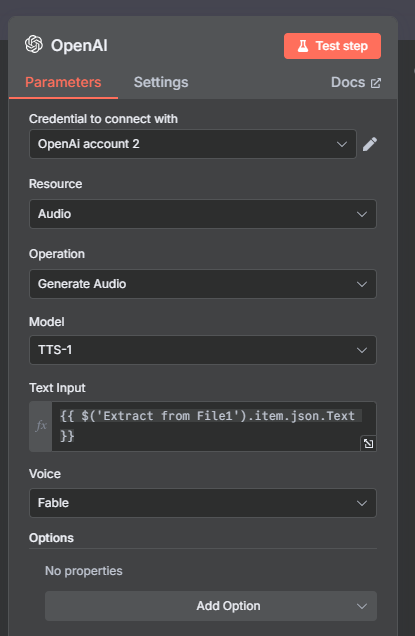This screenshot has width=415, height=636.
Task: Click the OpenAI node title text
Action: [79, 45]
